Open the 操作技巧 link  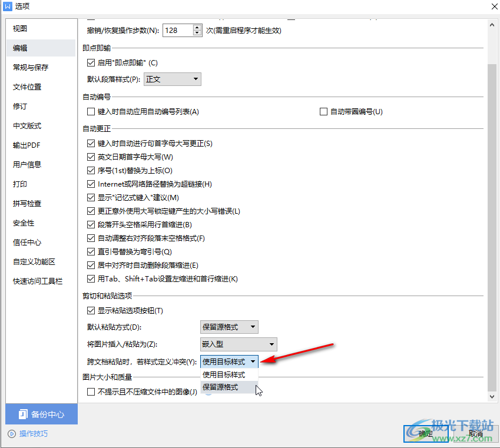[x=34, y=434]
